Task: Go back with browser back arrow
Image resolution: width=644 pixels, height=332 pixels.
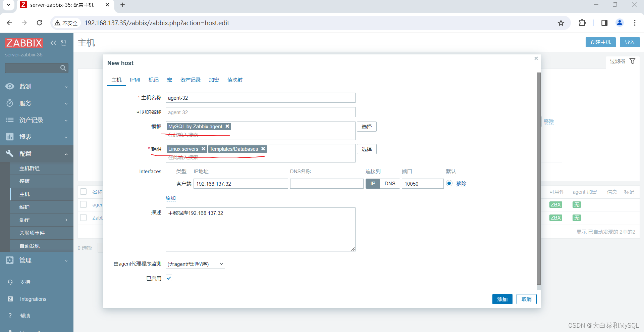Action: pyautogui.click(x=9, y=23)
